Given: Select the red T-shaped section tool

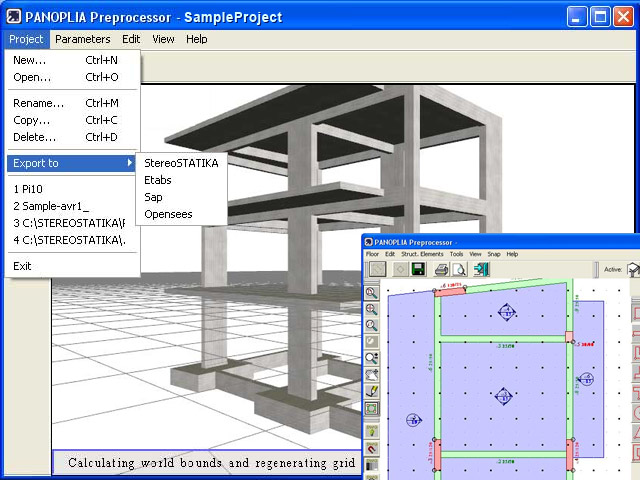Looking at the screenshot, I should (x=636, y=393).
